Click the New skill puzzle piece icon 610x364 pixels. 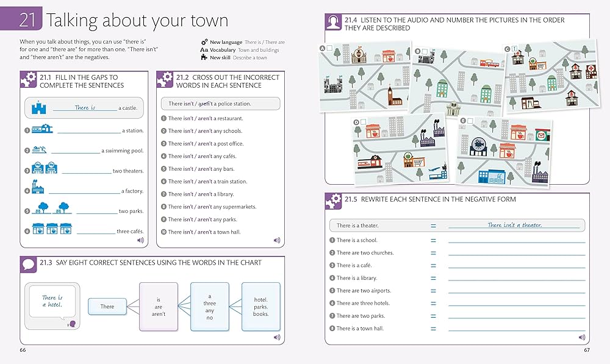tap(204, 57)
